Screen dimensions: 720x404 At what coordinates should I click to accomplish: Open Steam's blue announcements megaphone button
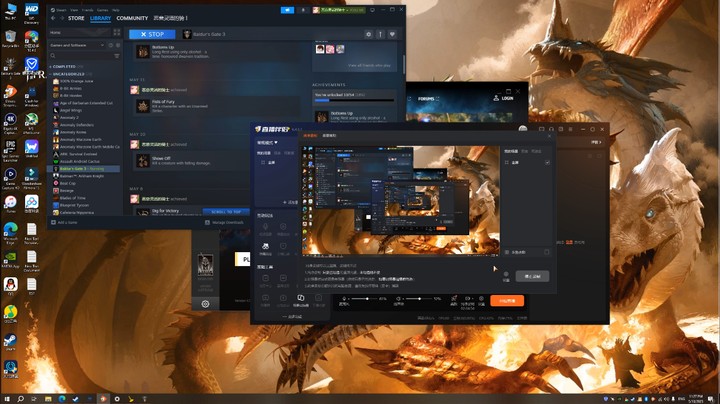click(287, 10)
